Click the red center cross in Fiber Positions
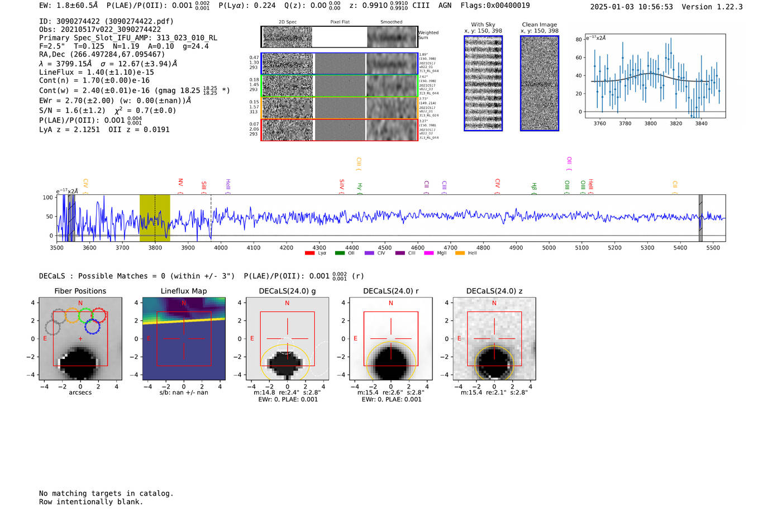Screen dimensions: 782x532 pos(80,339)
